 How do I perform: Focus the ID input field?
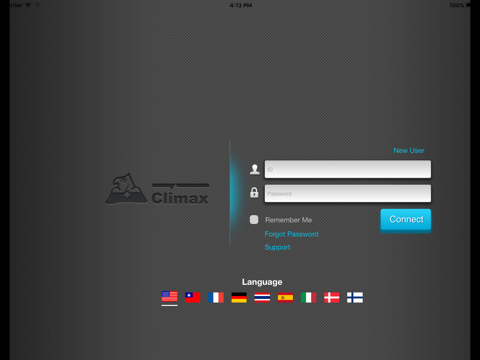coord(348,169)
